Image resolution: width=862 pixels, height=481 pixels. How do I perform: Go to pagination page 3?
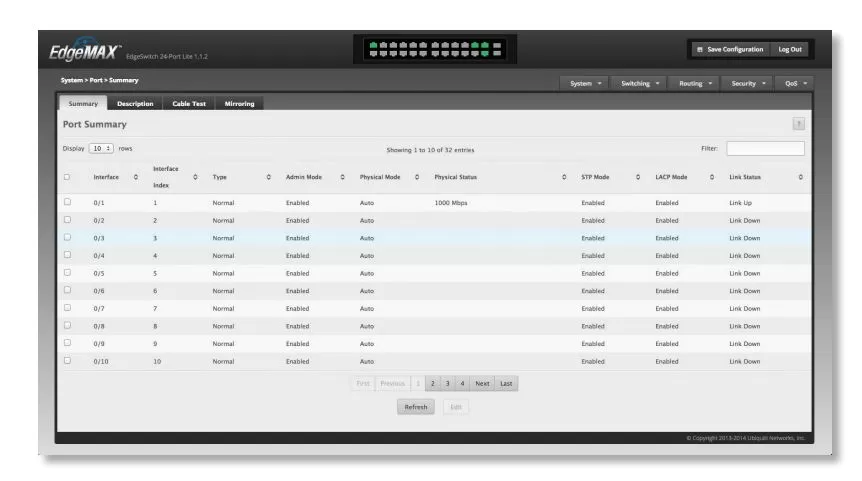447,383
